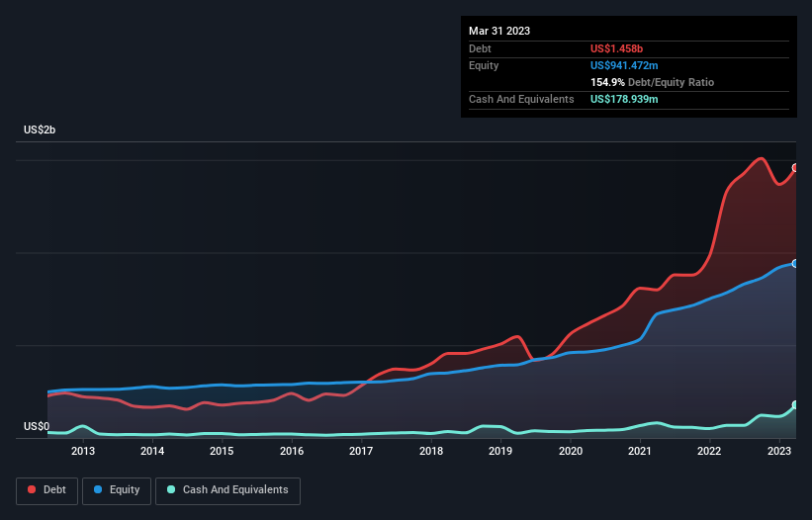Screen dimensions: 812x520
Task: Click the 2023 x-axis label
Action: pyautogui.click(x=778, y=451)
